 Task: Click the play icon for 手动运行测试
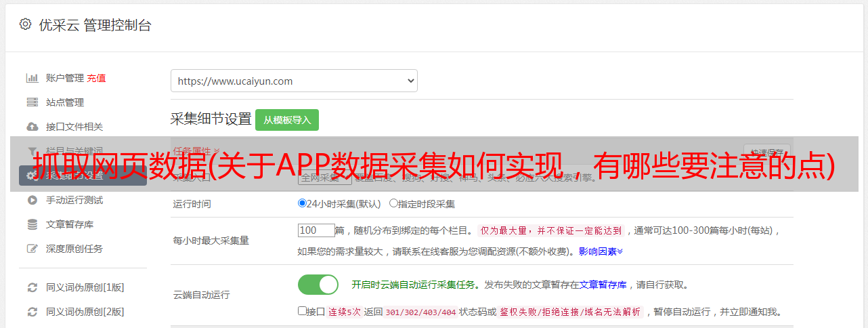[32, 200]
